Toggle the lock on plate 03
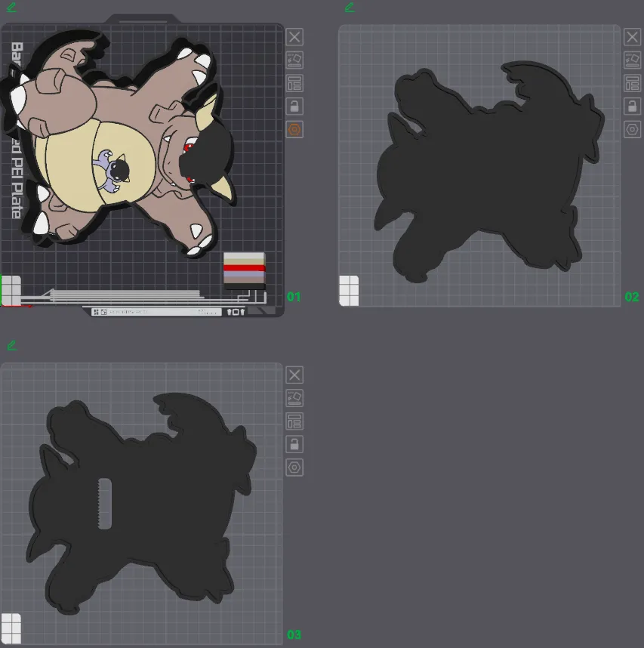 click(x=294, y=444)
